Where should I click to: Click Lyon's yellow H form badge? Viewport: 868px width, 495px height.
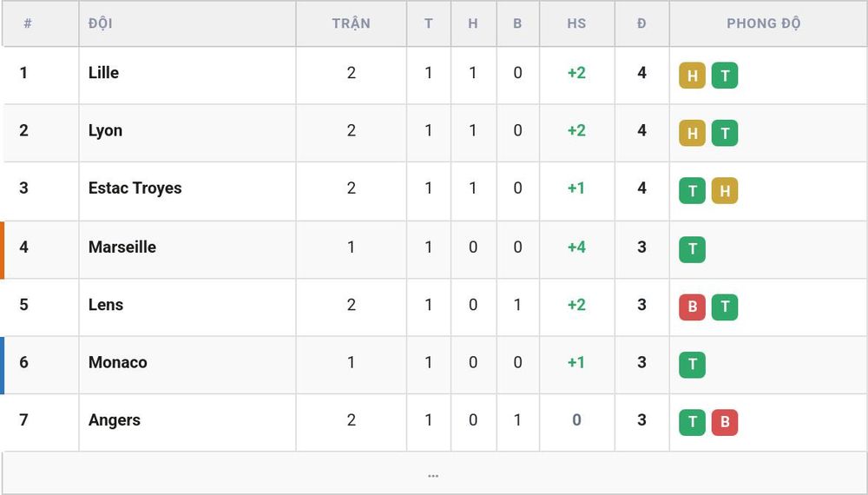click(x=692, y=133)
